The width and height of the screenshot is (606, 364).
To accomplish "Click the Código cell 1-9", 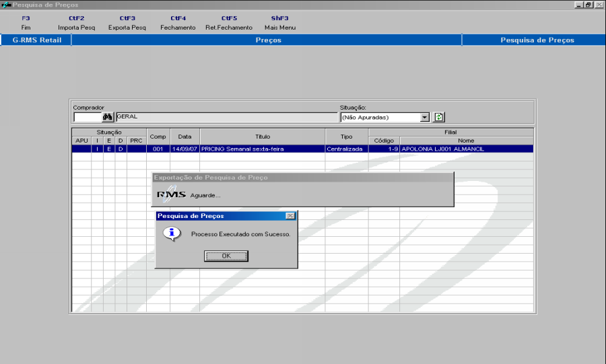I will coord(384,149).
